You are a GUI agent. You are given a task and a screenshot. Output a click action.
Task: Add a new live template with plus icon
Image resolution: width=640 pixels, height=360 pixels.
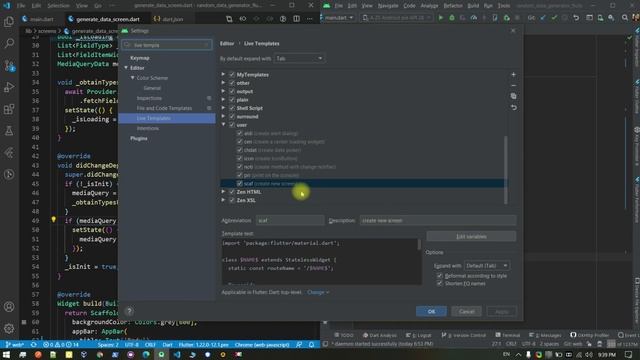(x=513, y=75)
